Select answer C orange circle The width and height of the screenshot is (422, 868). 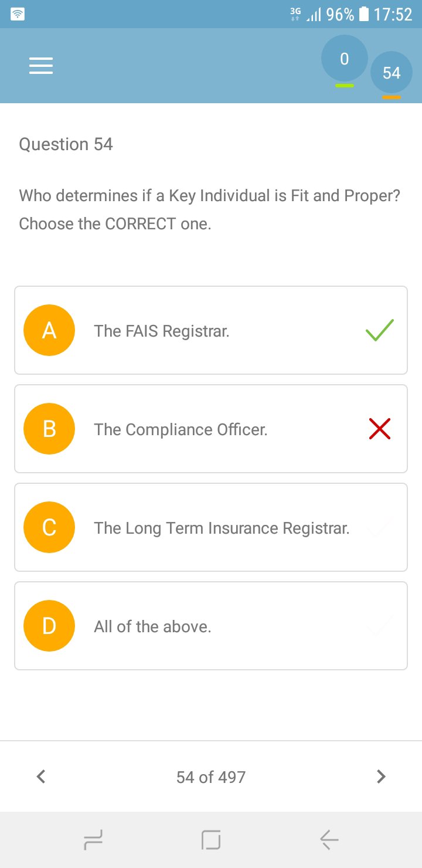tap(49, 527)
